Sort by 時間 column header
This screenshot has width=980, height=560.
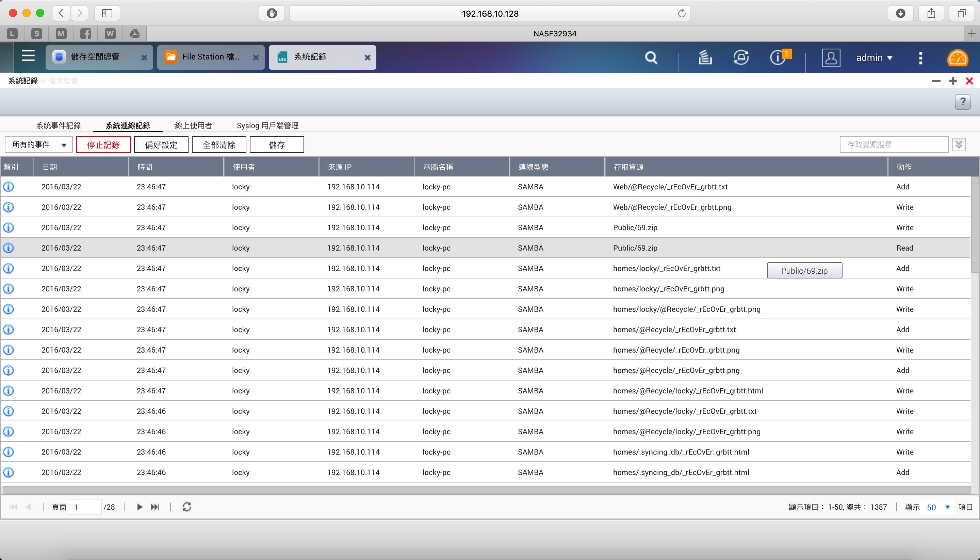point(176,167)
